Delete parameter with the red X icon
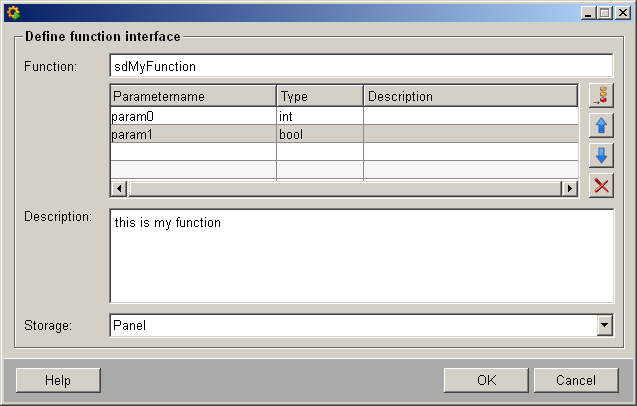 click(x=601, y=185)
